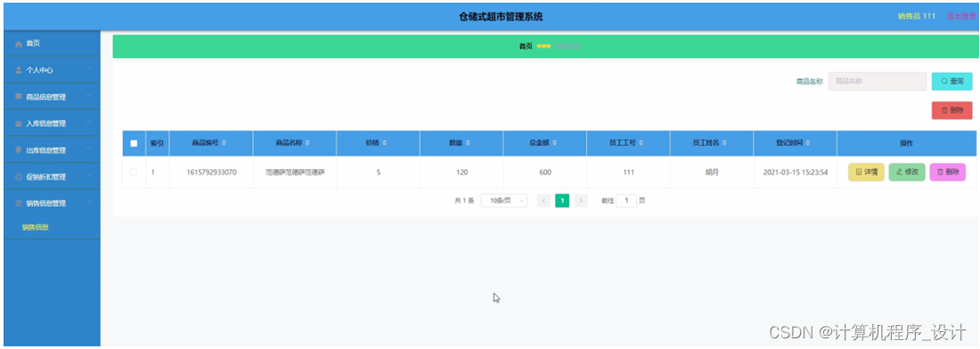The height and width of the screenshot is (349, 980).
Task: Click the 2021-03-15 15:23:54 cell
Action: [x=796, y=173]
